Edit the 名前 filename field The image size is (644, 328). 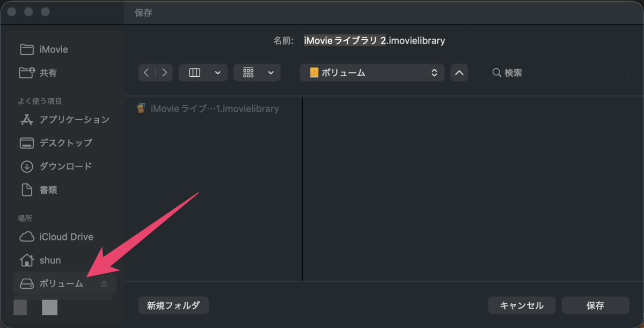click(x=383, y=40)
